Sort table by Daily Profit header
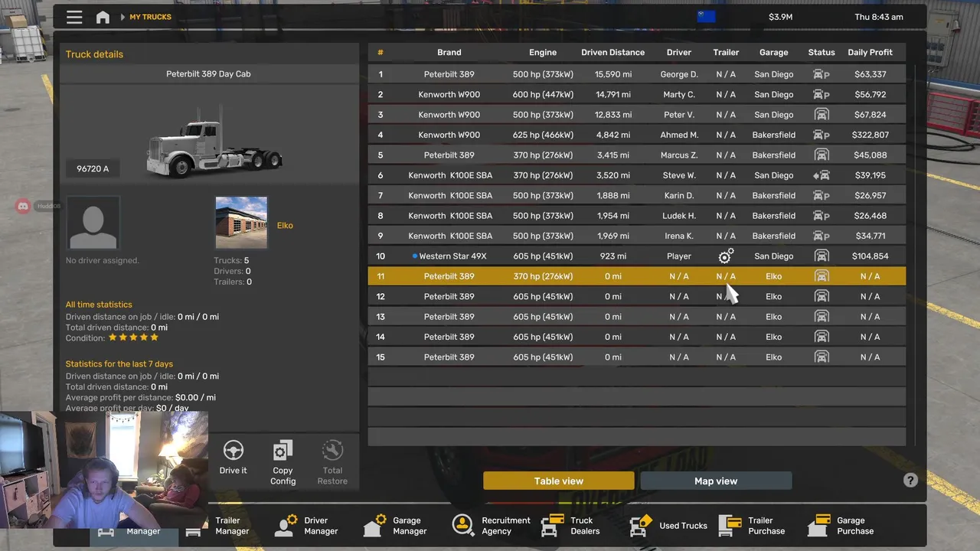The height and width of the screenshot is (551, 980). 870,53
